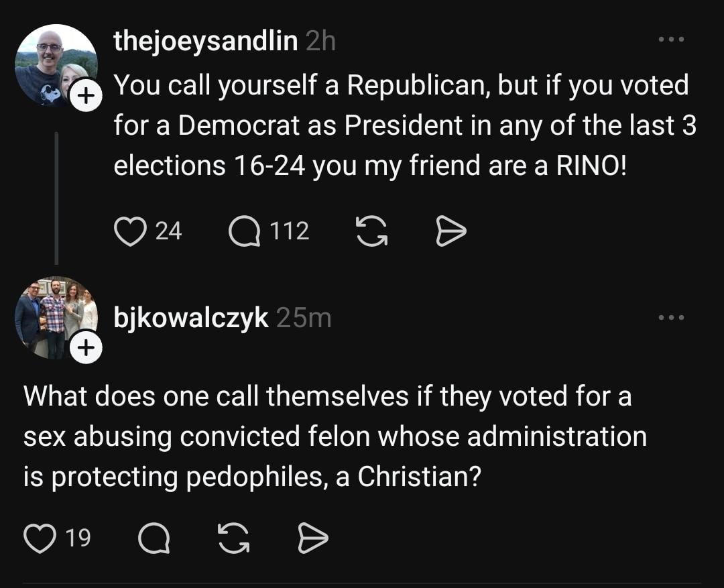Image resolution: width=724 pixels, height=588 pixels.
Task: Share thejoeysandlin's post via send icon
Action: 450,231
